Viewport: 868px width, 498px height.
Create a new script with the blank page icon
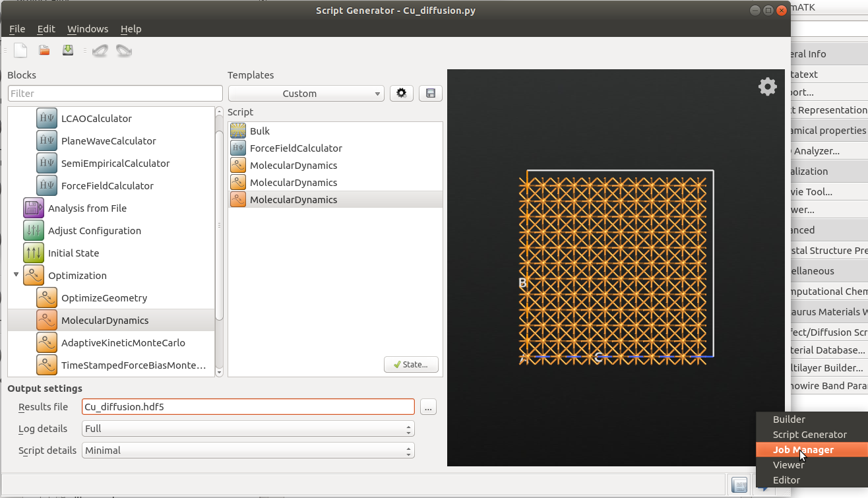click(x=20, y=50)
